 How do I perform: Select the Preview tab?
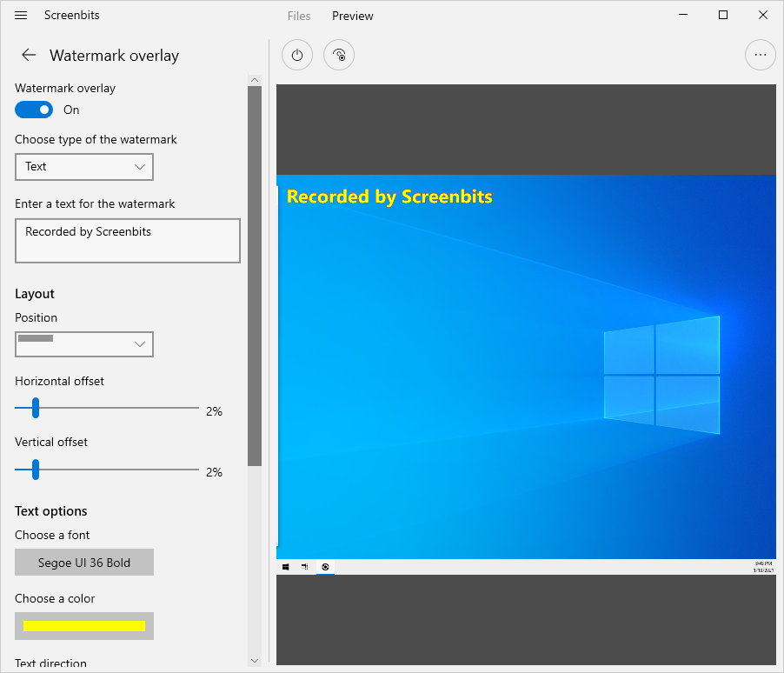tap(353, 16)
